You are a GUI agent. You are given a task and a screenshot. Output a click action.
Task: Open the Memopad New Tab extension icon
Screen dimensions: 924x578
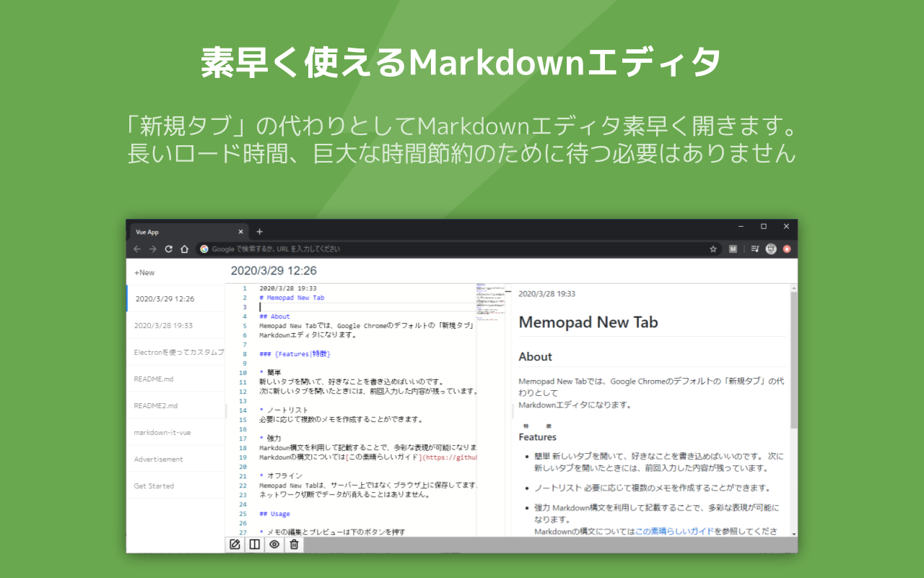[732, 249]
